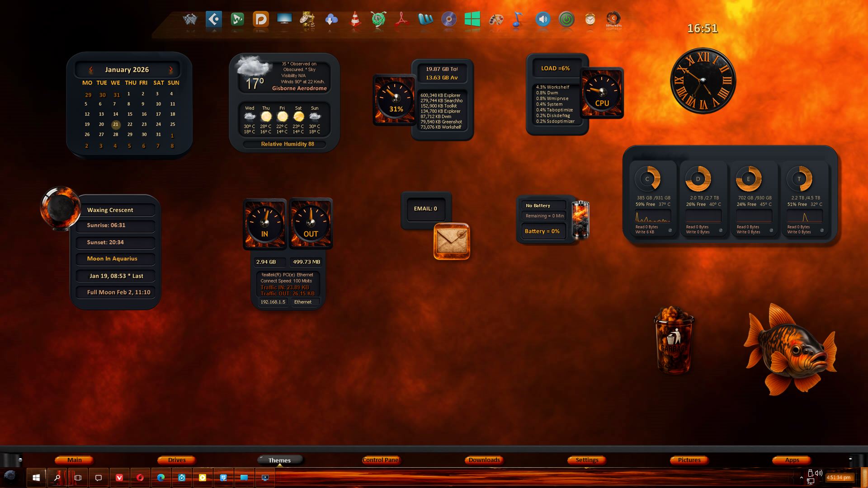The height and width of the screenshot is (488, 868).
Task: Click the drive C usage ring
Action: point(647,179)
